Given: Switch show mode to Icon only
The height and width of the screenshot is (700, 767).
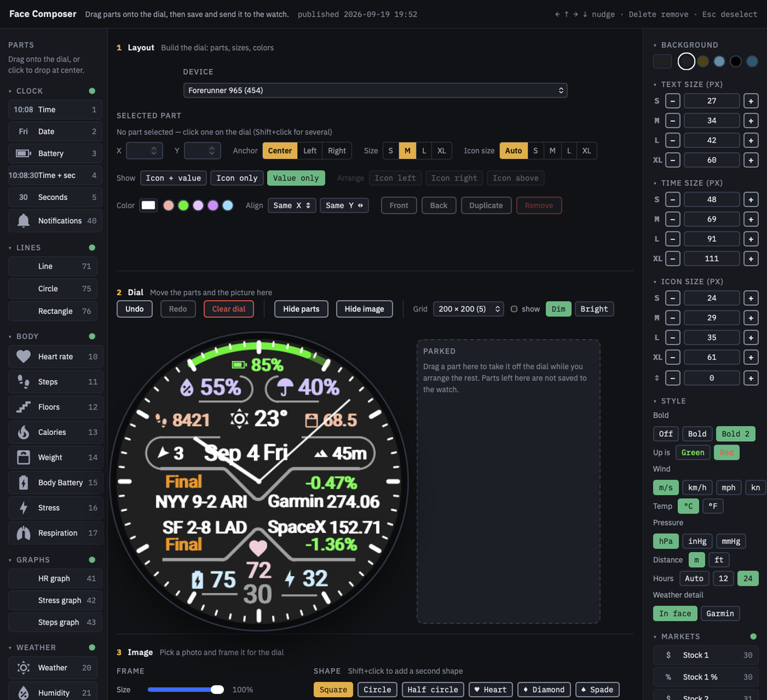Looking at the screenshot, I should tap(237, 178).
